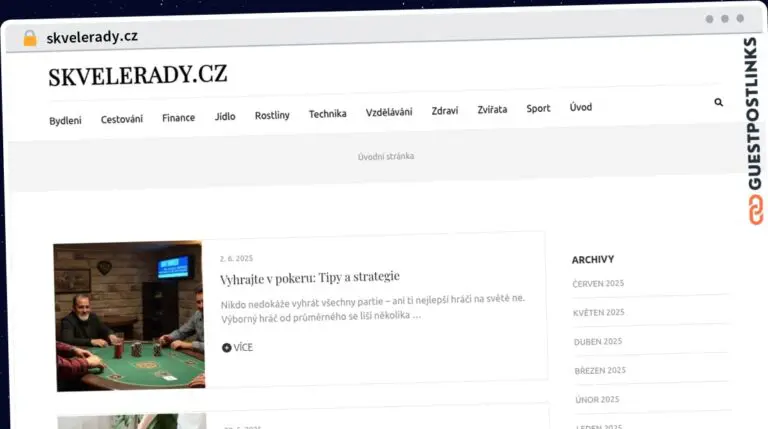Go to the Zdraví section

pyautogui.click(x=445, y=111)
